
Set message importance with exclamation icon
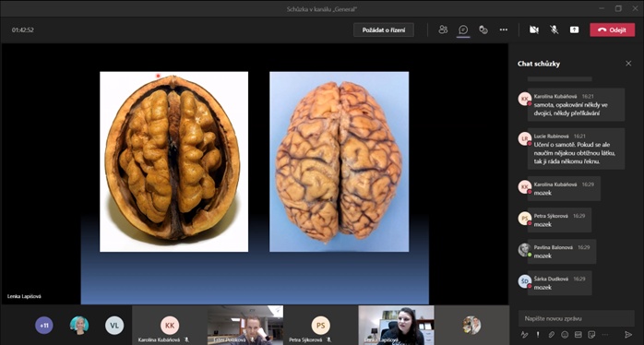coord(538,334)
